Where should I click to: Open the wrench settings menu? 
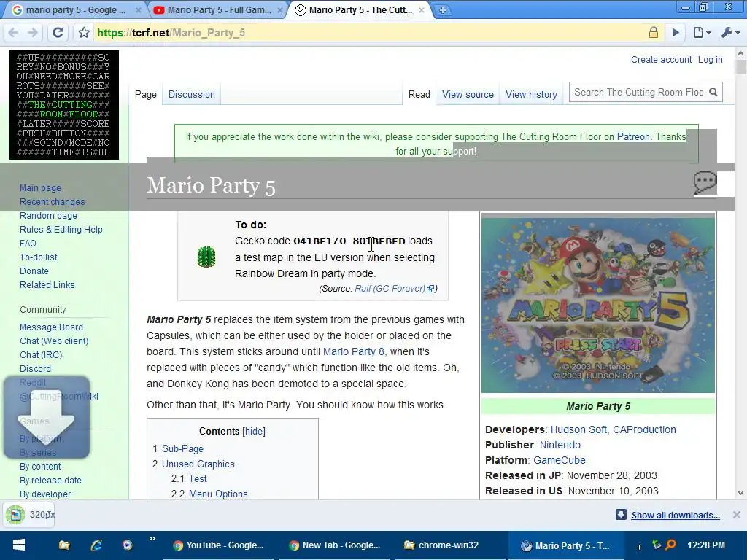pos(730,32)
